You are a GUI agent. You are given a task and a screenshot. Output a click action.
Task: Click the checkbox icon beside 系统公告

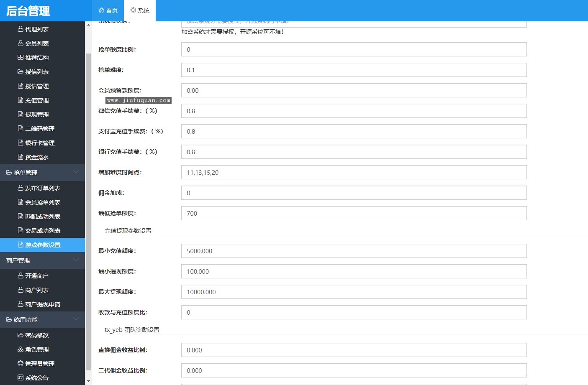(21, 378)
